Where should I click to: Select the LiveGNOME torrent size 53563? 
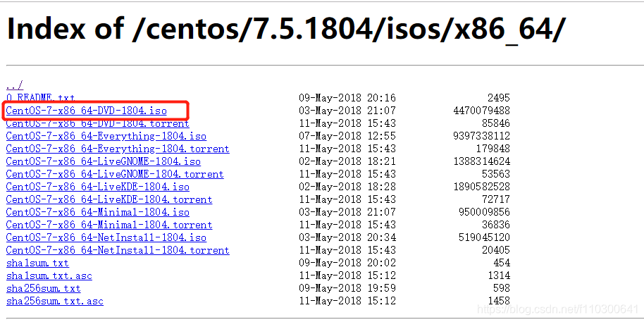(496, 174)
